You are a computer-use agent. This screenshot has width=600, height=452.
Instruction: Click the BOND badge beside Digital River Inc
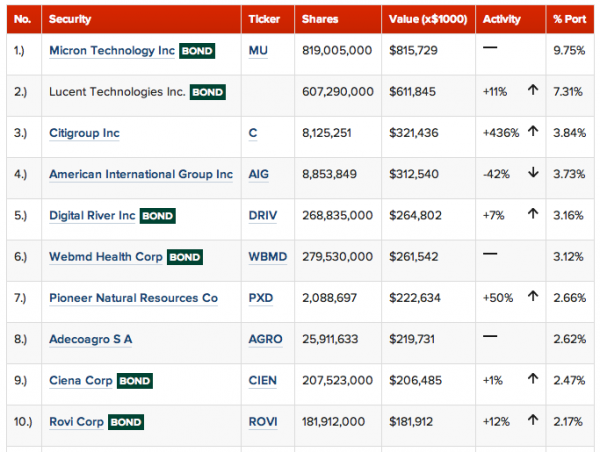(x=158, y=215)
